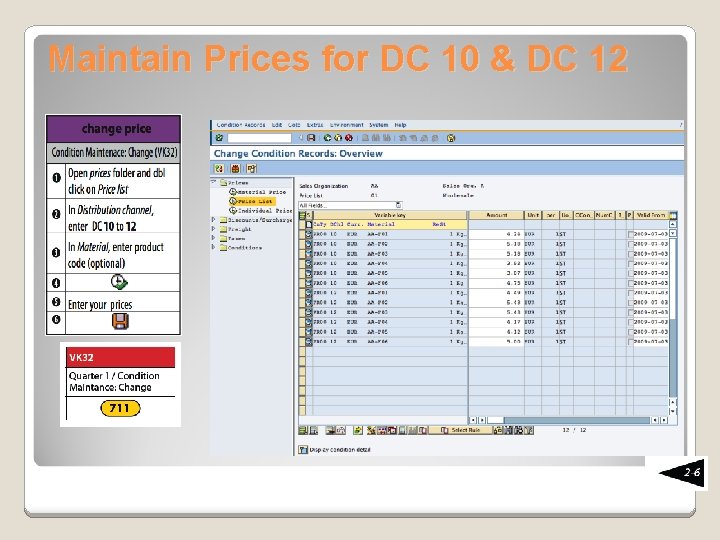
Task: Click the red middle application toolbar icon
Action: 235,169
